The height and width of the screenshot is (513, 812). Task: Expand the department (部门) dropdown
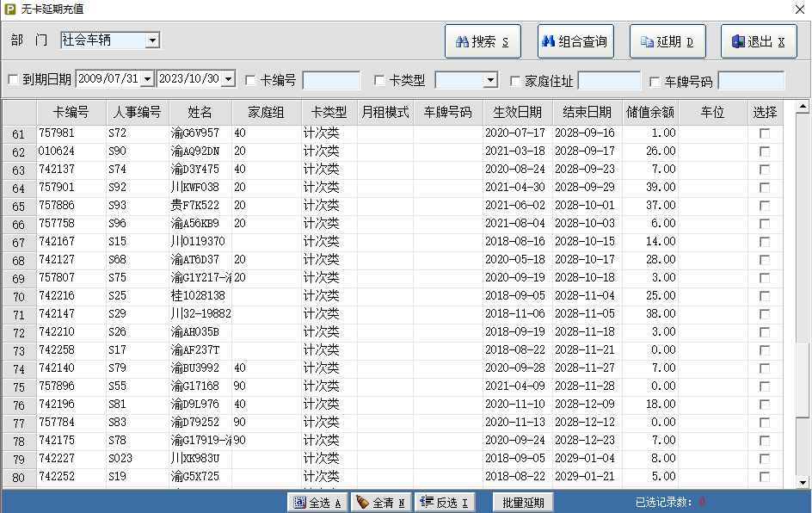[x=152, y=40]
